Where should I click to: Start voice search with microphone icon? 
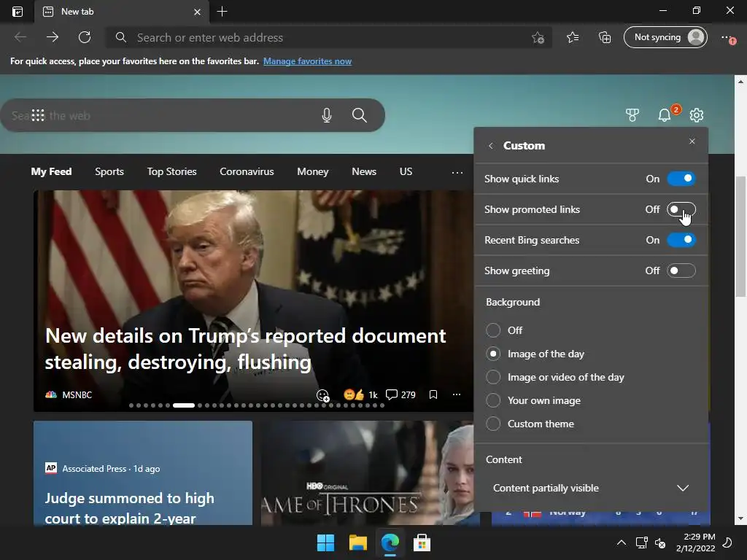pyautogui.click(x=326, y=115)
